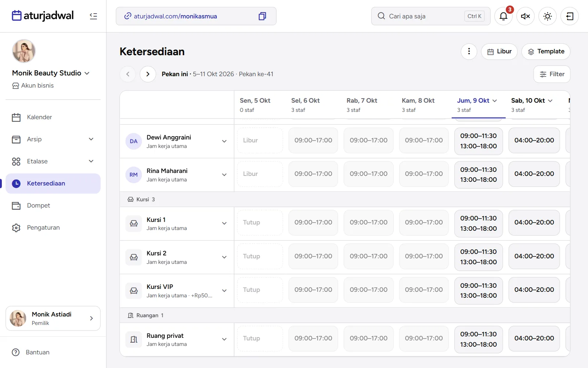This screenshot has height=368, width=588.
Task: Open Monik Astiadi's owner profile card
Action: pos(53,318)
